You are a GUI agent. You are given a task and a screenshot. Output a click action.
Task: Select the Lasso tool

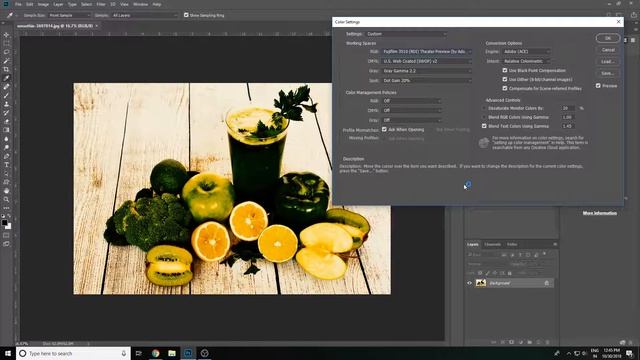coord(6,52)
